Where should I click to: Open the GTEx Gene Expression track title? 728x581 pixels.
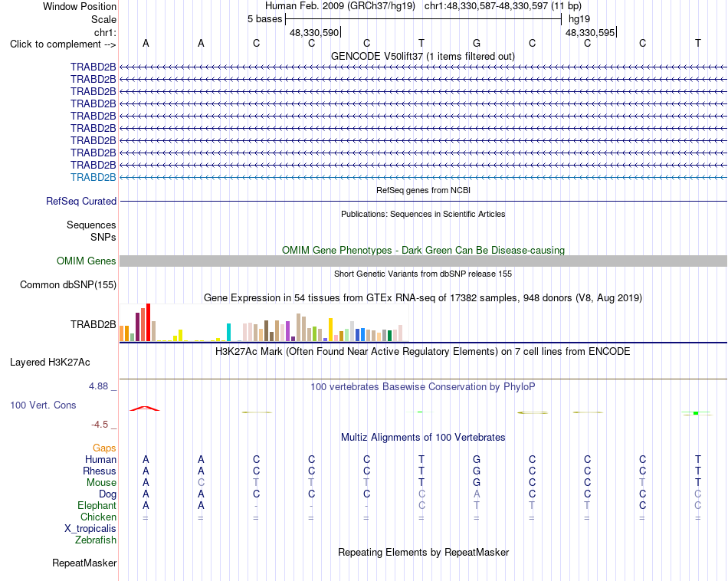(x=423, y=297)
